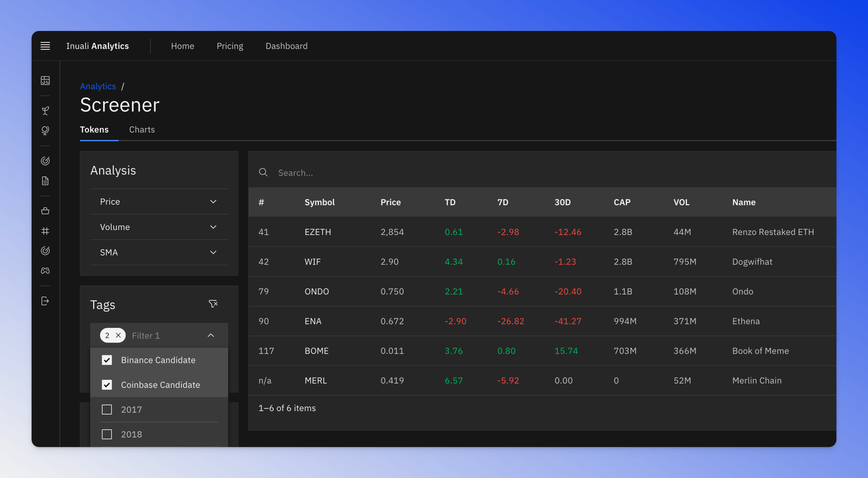Click the 795M volume value
Screen dimensions: 868x478
(x=685, y=261)
